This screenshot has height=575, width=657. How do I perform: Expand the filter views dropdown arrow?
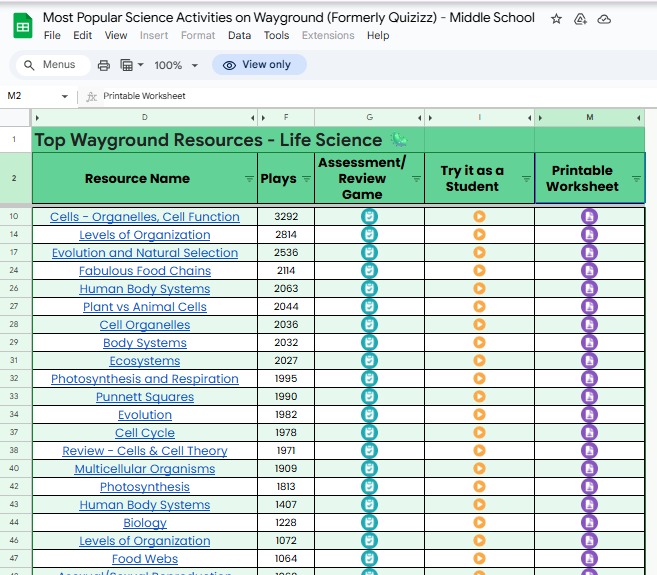[x=140, y=65]
